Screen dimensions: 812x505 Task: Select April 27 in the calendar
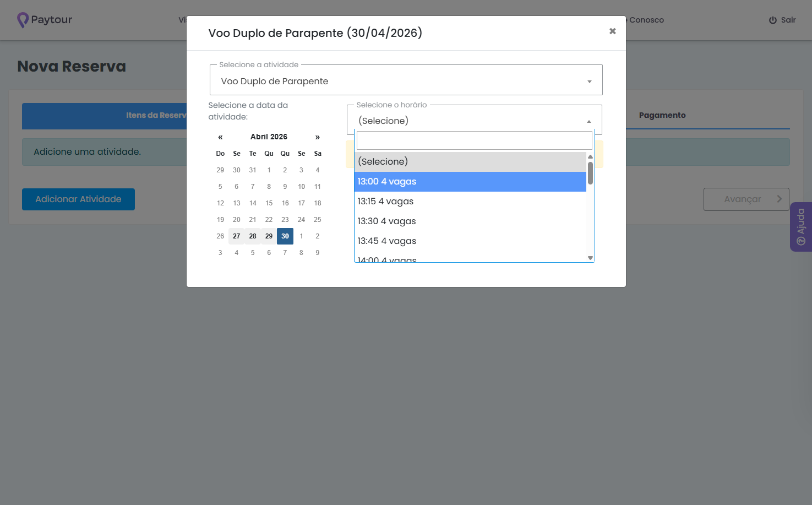(237, 236)
